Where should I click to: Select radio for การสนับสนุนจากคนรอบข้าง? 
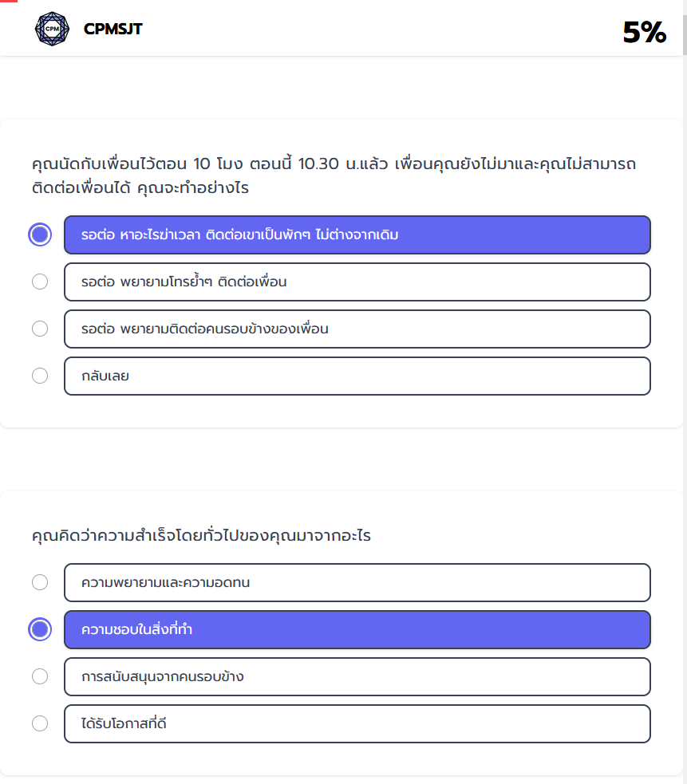pyautogui.click(x=40, y=676)
